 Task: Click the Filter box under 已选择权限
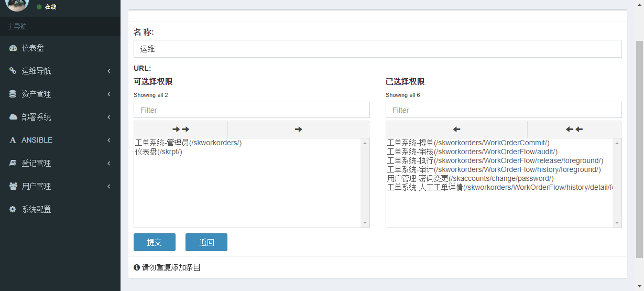(504, 110)
